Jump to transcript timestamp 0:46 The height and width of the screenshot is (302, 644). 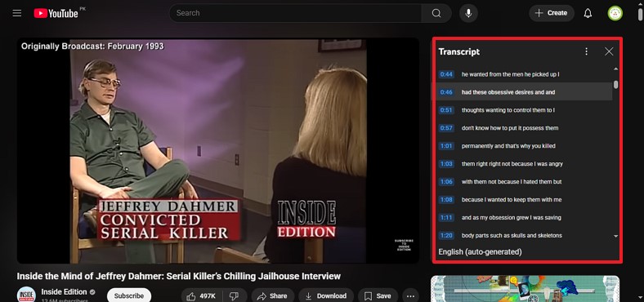(x=446, y=92)
